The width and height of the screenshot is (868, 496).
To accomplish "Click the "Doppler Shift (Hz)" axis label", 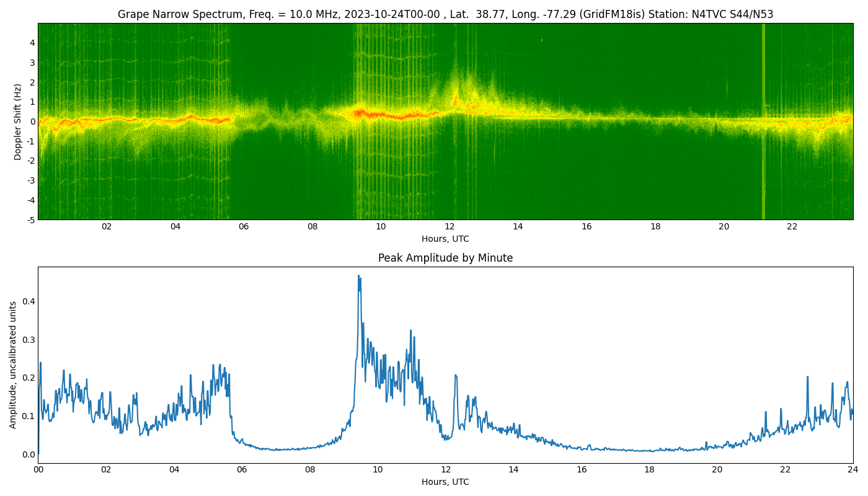I will coord(18,122).
